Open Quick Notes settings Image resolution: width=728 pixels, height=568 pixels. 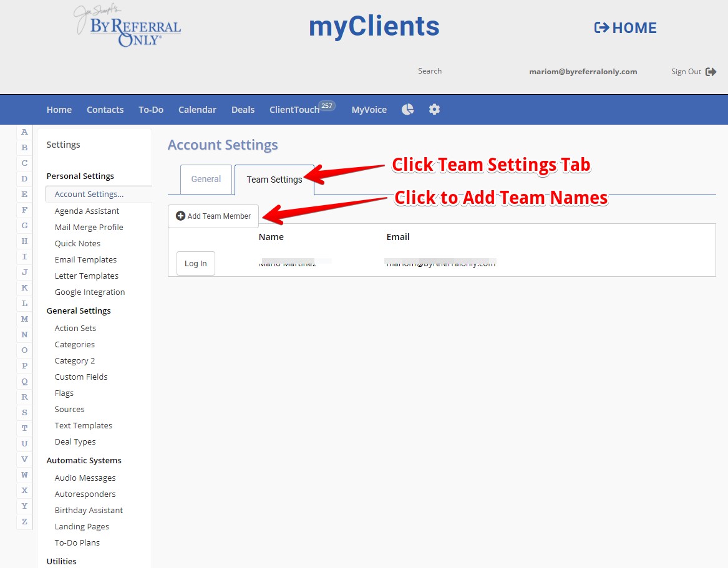77,244
